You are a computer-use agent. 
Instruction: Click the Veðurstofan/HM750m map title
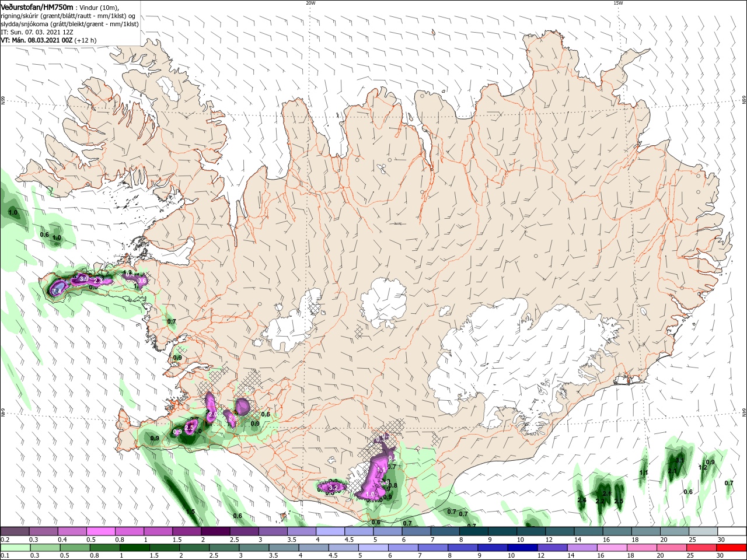37,6
